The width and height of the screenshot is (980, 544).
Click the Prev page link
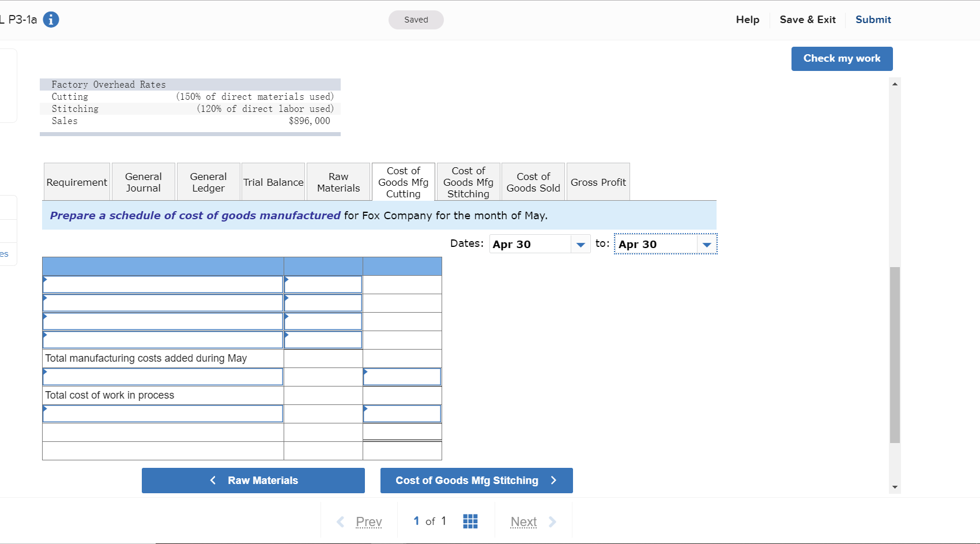click(x=369, y=522)
